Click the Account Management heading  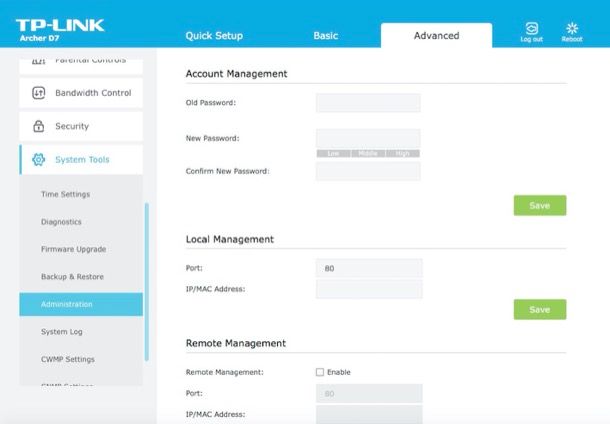237,74
